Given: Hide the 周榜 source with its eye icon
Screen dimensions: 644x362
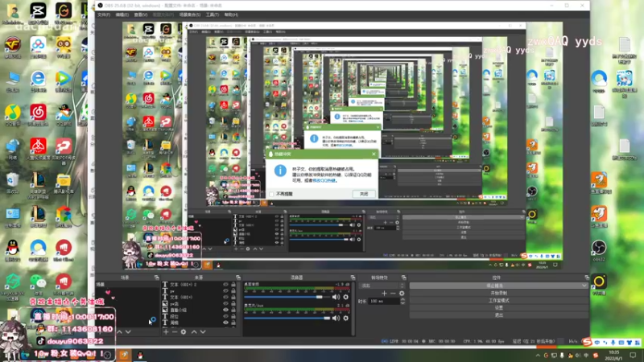Looking at the screenshot, I should point(225,323).
